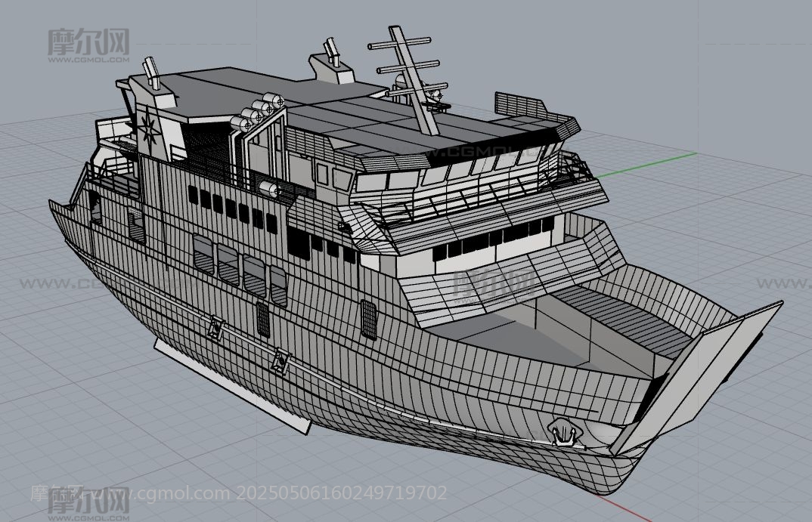
Task: Pick the anchor mounted on the bow
Action: (564, 432)
